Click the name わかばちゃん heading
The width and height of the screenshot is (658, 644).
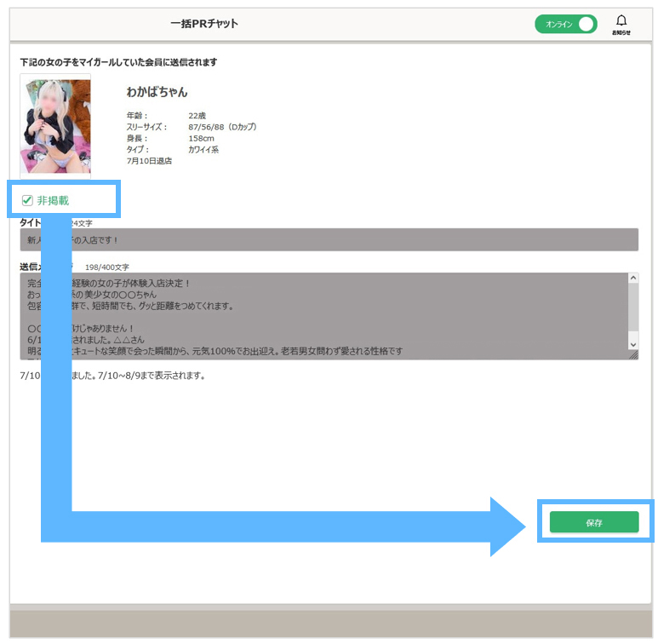pos(157,92)
